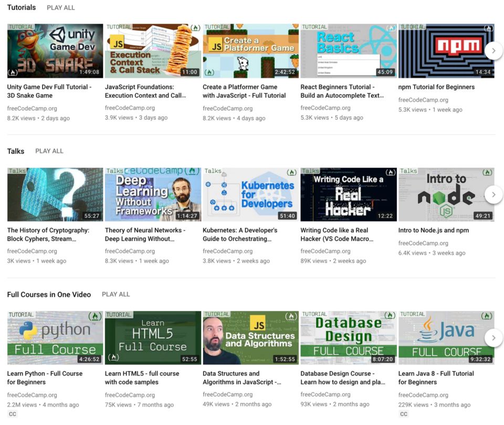This screenshot has height=425, width=504.
Task: Open Kubernetes for Developers thumbnail
Action: click(x=250, y=194)
